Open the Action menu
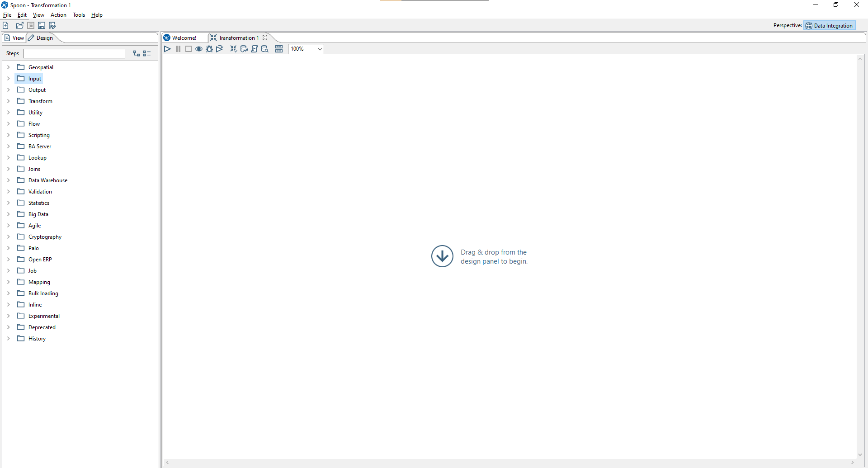 click(58, 15)
